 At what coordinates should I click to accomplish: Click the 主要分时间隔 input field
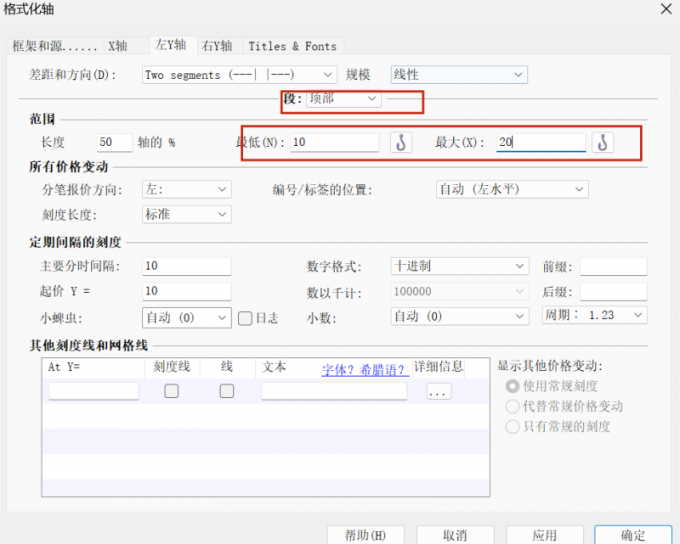click(x=186, y=267)
